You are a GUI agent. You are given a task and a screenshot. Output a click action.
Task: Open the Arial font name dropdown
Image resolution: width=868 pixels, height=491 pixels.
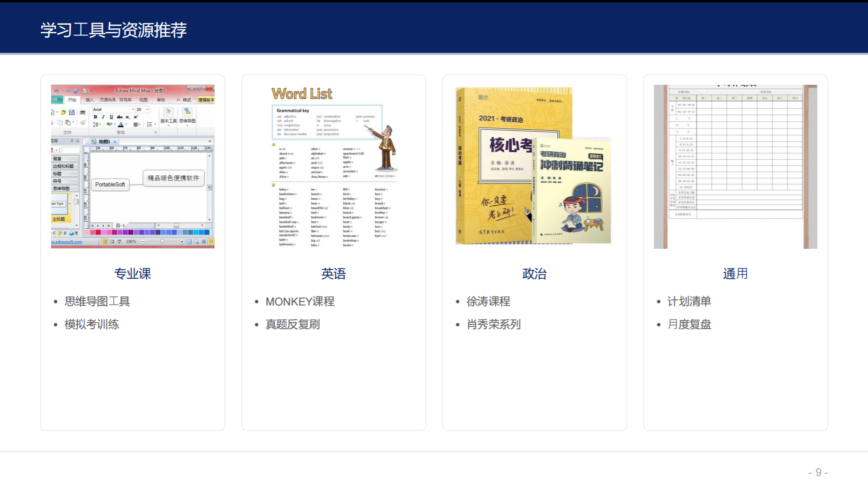[x=133, y=110]
